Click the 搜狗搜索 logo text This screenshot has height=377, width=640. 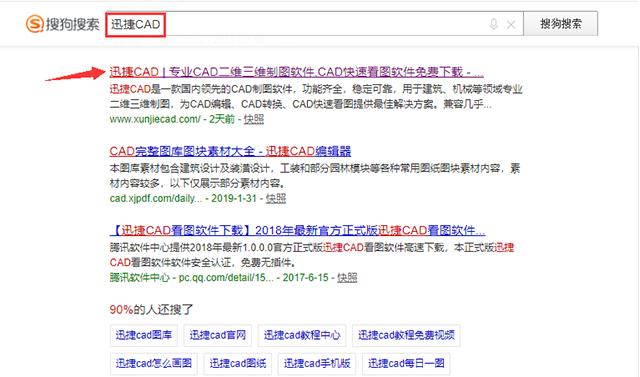tap(72, 24)
